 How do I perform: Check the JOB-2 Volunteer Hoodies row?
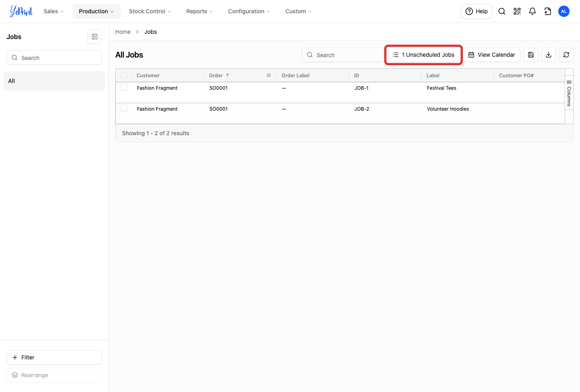pyautogui.click(x=124, y=108)
